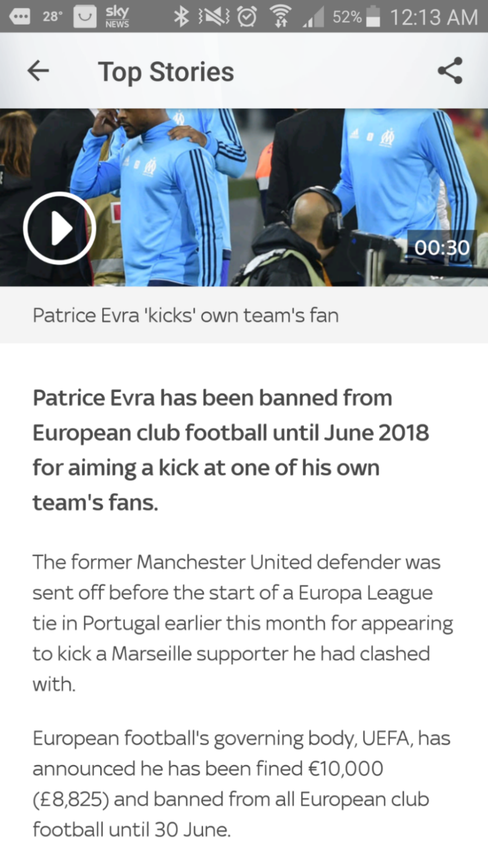
Task: Tap the alarm clock status icon
Action: click(x=247, y=17)
